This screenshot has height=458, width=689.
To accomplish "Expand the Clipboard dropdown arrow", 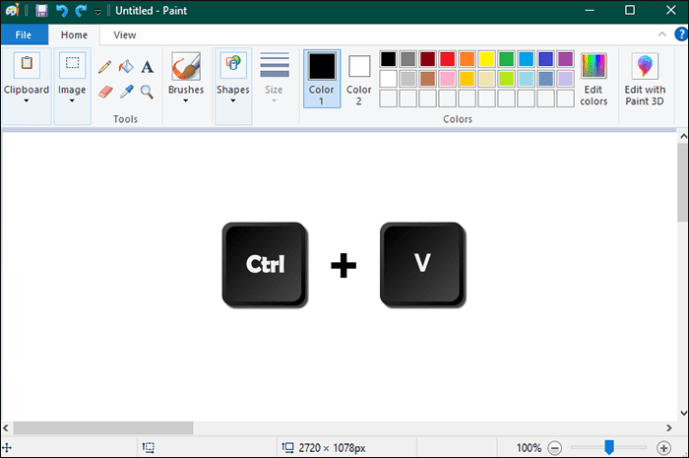I will tap(26, 101).
